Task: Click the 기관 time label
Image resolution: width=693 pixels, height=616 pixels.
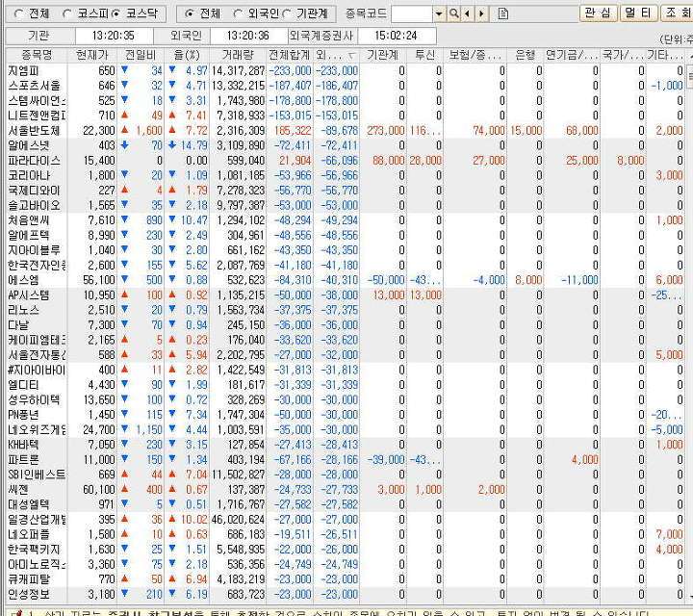Action: (39, 36)
